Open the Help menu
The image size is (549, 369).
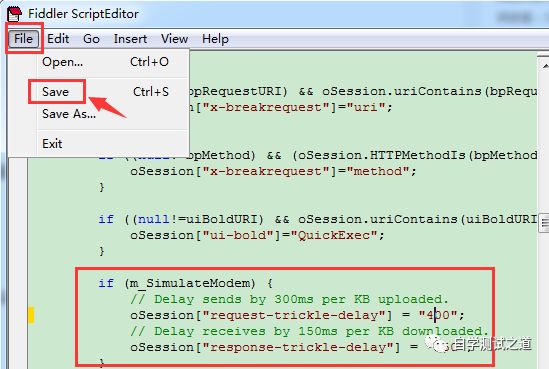click(215, 39)
